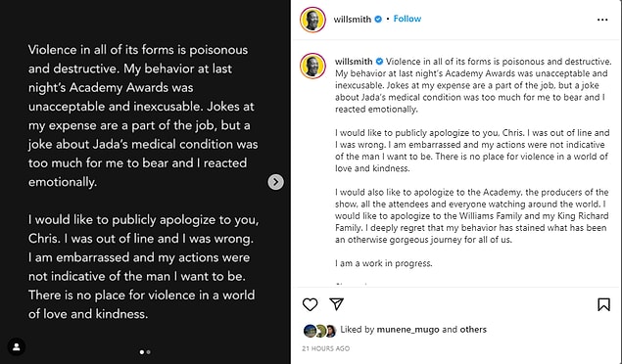This screenshot has width=622, height=364.
Task: Click the verified badge in the caption
Action: (379, 62)
